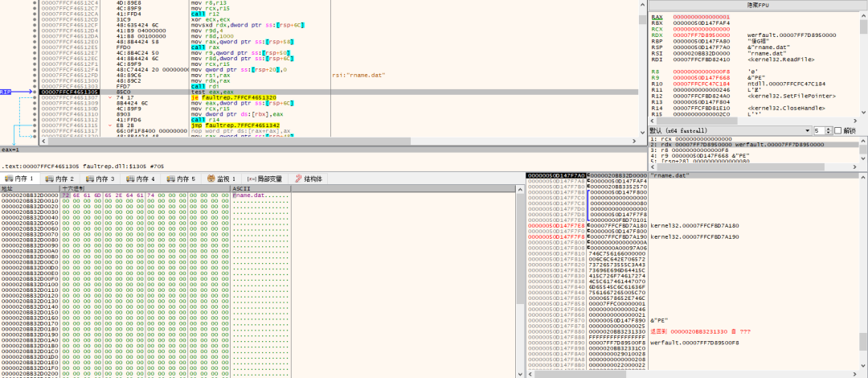This screenshot has width=868, height=378.
Task: Select the 'mov r8d,1000' instruction
Action: coord(211,36)
